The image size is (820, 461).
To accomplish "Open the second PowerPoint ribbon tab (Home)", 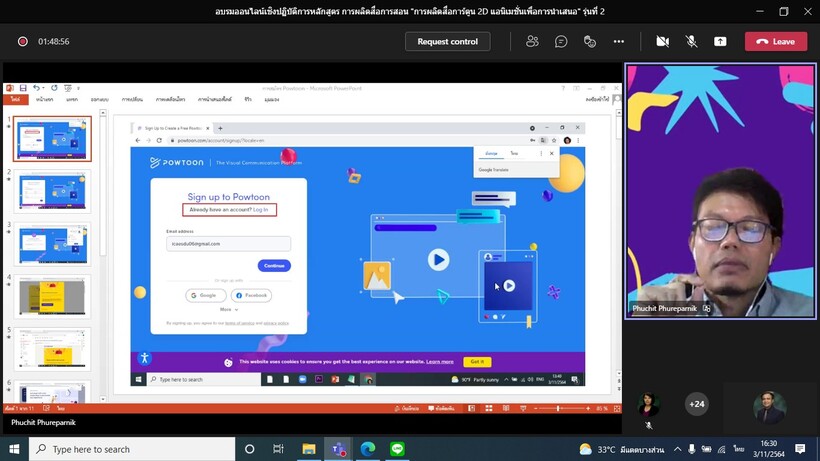I will point(44,99).
